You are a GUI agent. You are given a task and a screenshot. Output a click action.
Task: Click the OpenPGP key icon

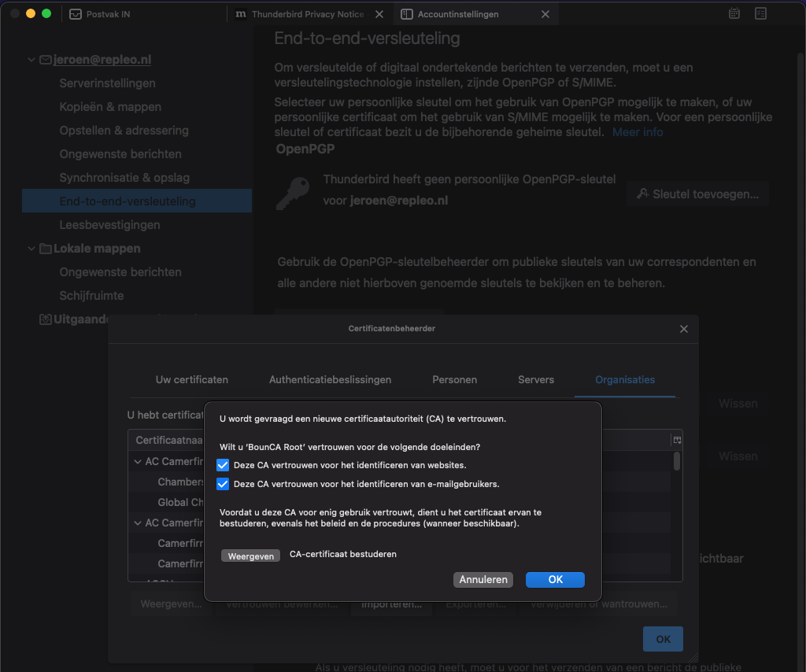click(x=293, y=193)
